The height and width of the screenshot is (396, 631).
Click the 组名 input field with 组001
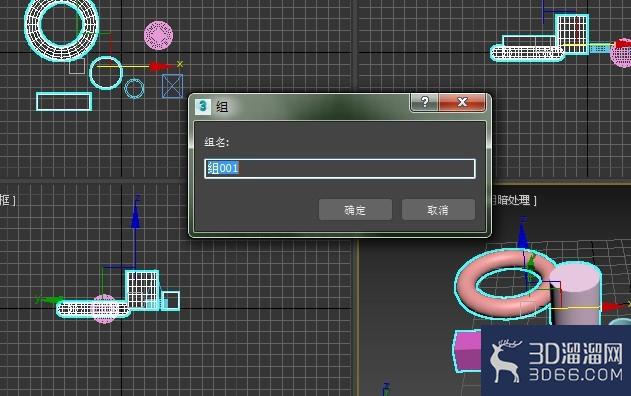click(x=340, y=168)
